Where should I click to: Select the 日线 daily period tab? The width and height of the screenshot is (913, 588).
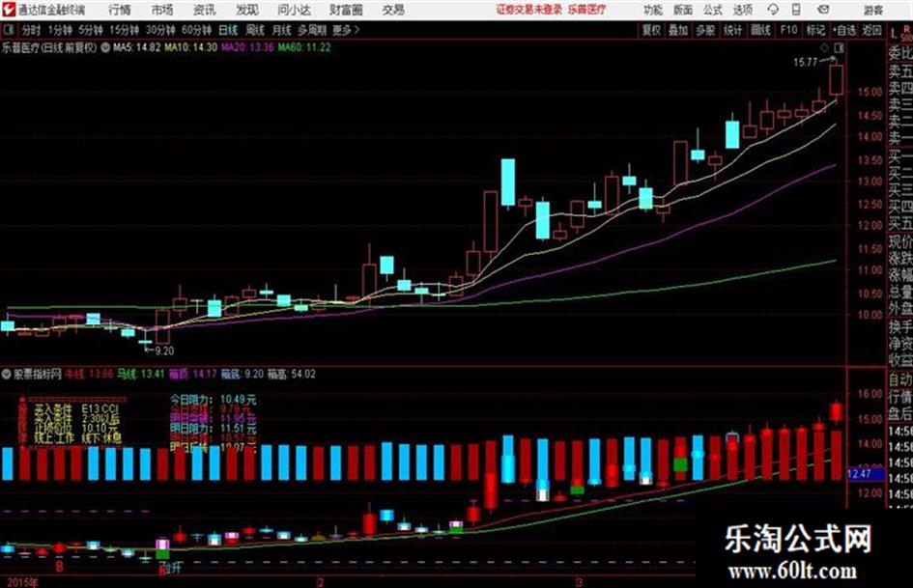(228, 30)
